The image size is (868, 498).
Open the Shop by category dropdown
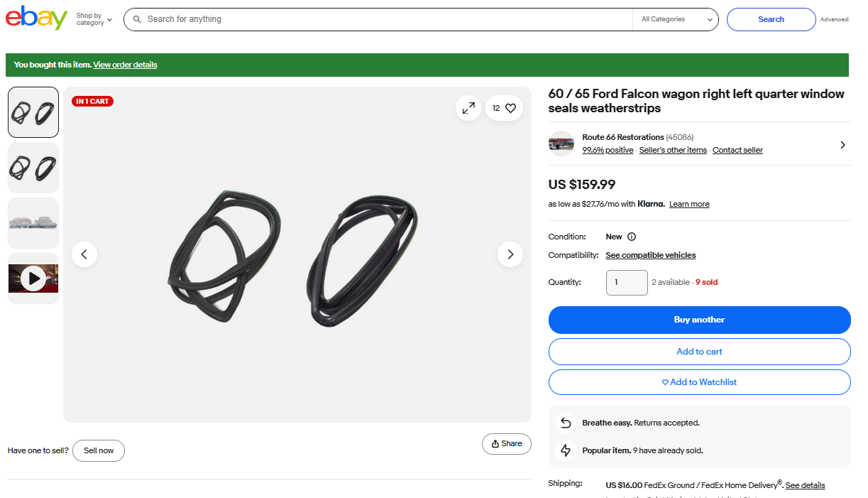94,19
